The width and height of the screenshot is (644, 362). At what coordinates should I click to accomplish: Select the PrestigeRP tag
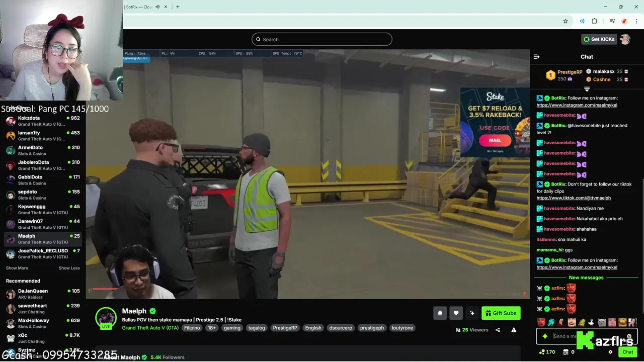pos(285,328)
